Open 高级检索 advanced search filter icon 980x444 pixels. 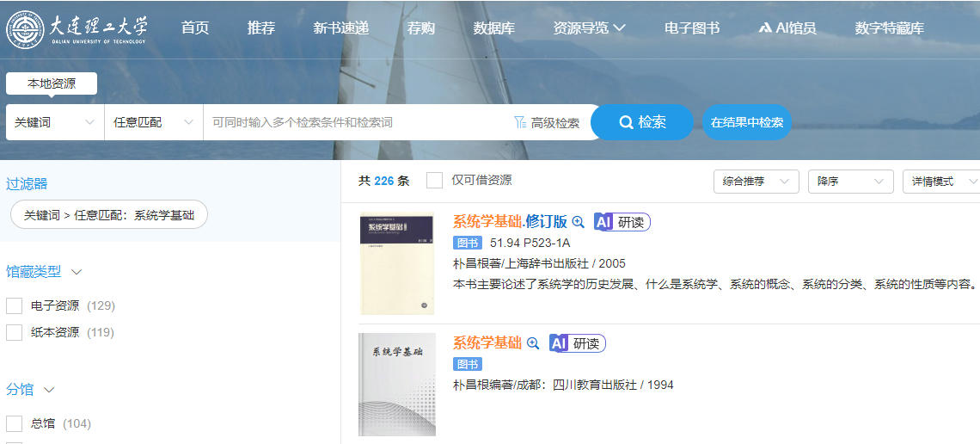(x=520, y=122)
